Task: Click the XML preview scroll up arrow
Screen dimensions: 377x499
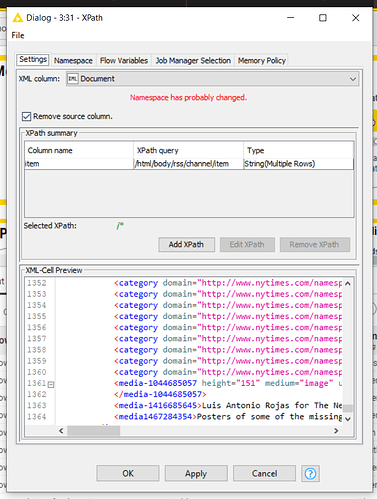Action: click(348, 283)
